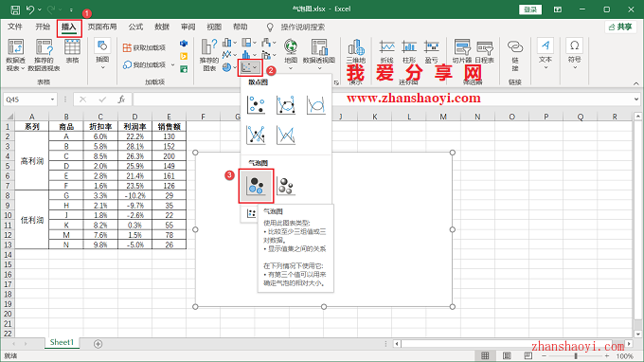This screenshot has height=362, width=644.
Task: Expand My Add-ins dropdown arrow
Action: (173, 65)
